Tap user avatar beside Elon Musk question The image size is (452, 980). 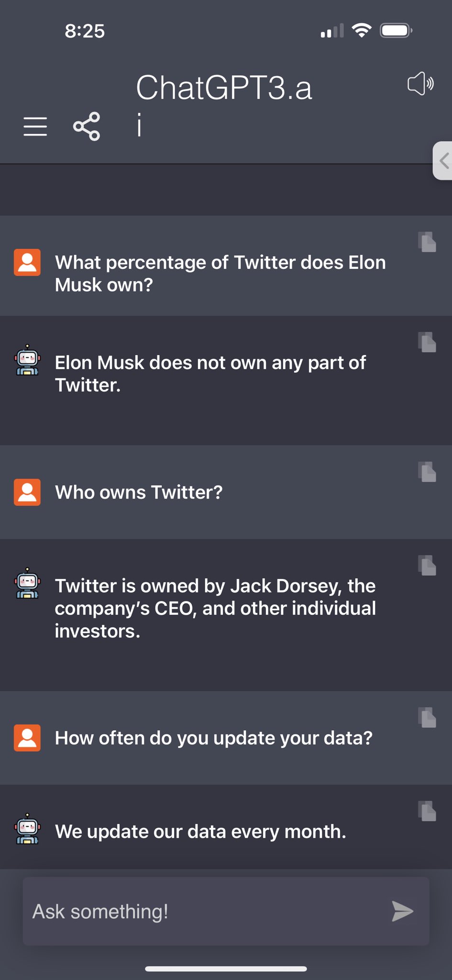[27, 262]
